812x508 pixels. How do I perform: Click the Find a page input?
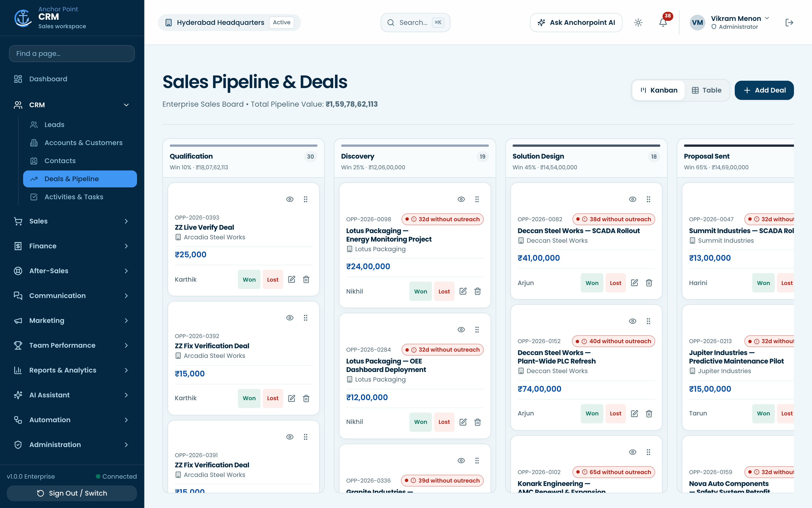click(72, 53)
